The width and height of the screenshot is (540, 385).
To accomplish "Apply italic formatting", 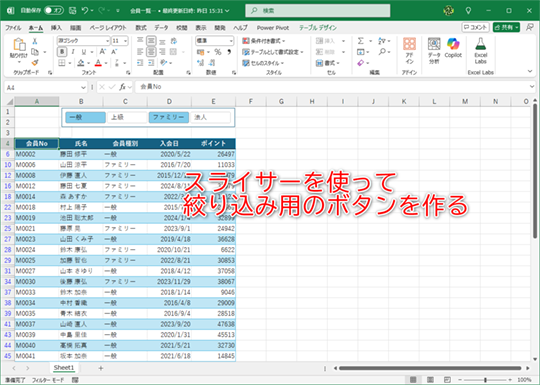I will 73,52.
